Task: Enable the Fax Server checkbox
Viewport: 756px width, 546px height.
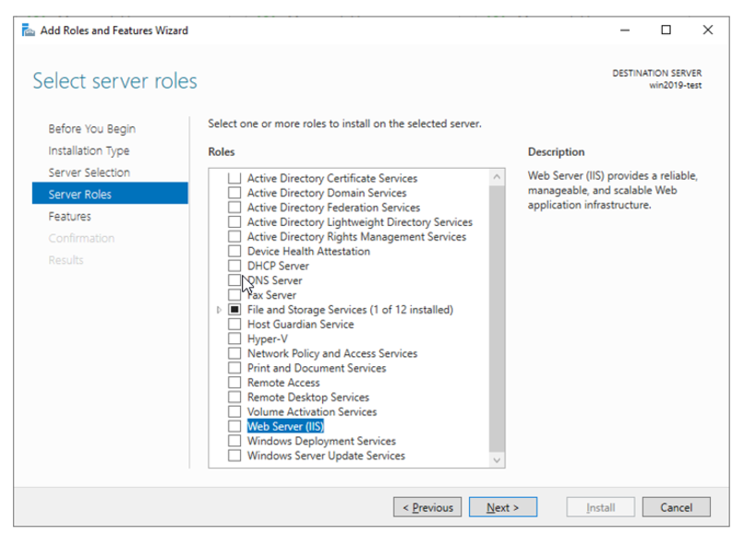Action: [234, 295]
